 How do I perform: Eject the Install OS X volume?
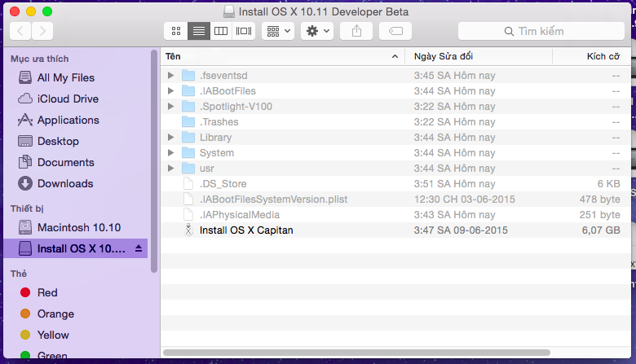click(x=139, y=248)
